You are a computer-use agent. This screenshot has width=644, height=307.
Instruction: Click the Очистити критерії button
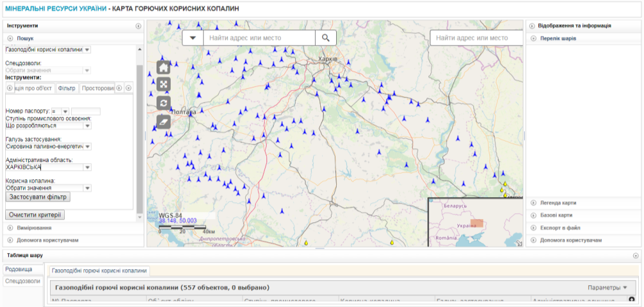pyautogui.click(x=35, y=215)
